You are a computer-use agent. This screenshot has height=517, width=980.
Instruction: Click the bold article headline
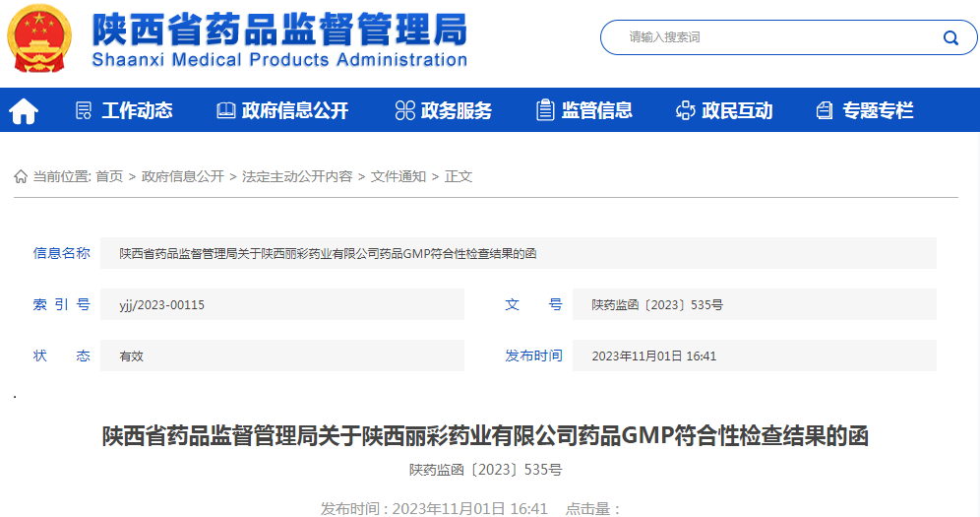(x=485, y=435)
